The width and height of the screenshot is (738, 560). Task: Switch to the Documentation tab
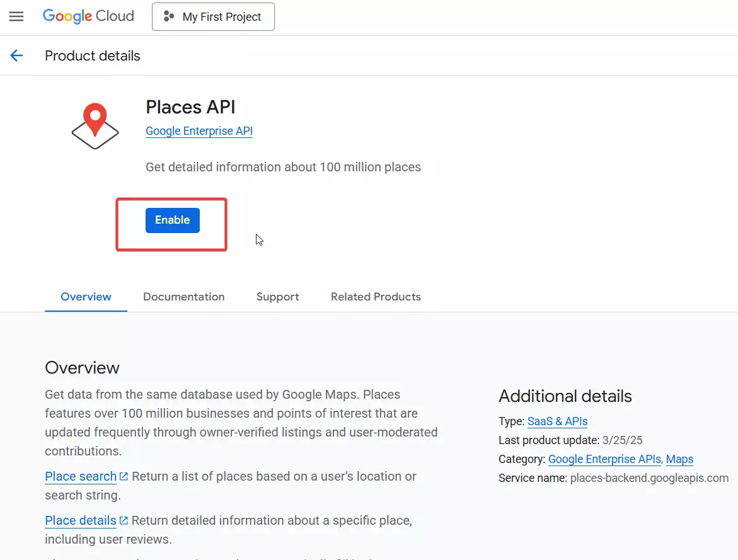point(183,297)
